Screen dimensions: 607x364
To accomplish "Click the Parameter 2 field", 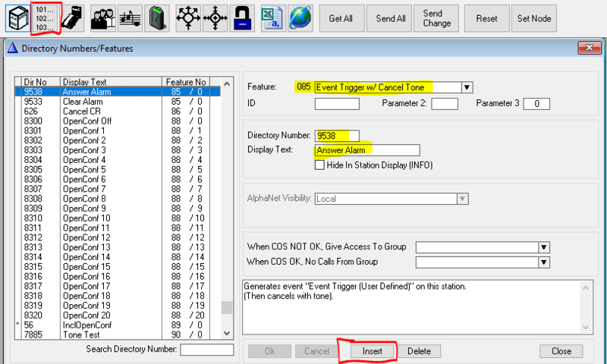I will [445, 104].
